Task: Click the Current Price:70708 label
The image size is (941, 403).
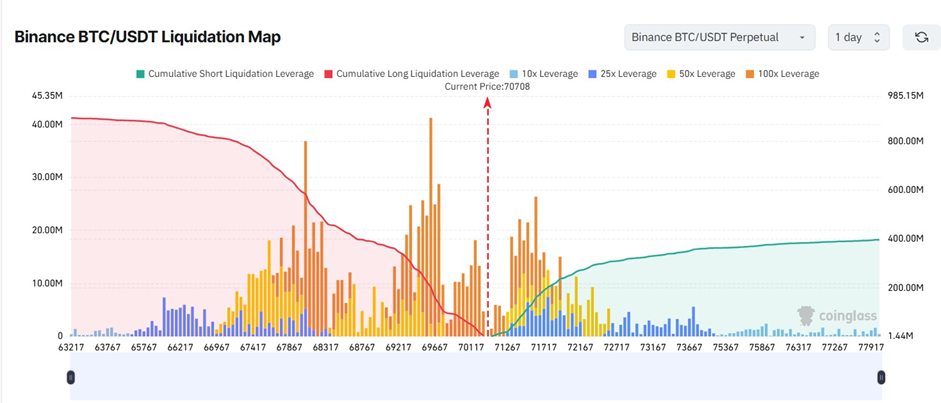Action: coord(488,87)
